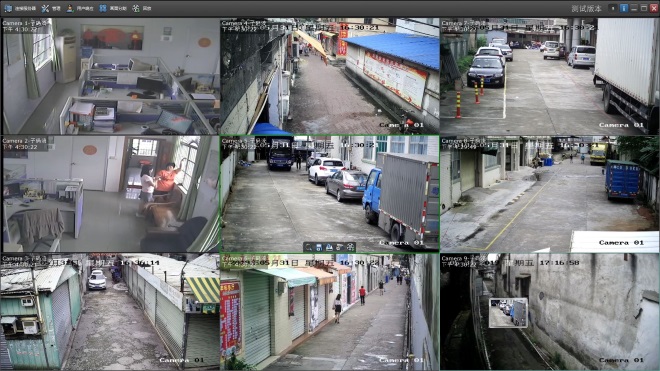Select the pedestrian alley feed with shutters
This screenshot has width=660, height=371.
(x=330, y=312)
